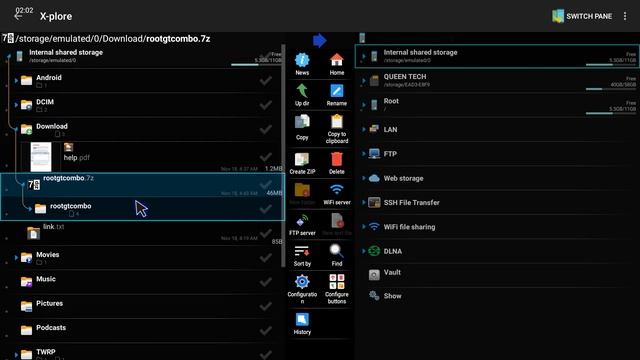The width and height of the screenshot is (640, 360).
Task: Start the WiFi server
Action: [x=337, y=194]
